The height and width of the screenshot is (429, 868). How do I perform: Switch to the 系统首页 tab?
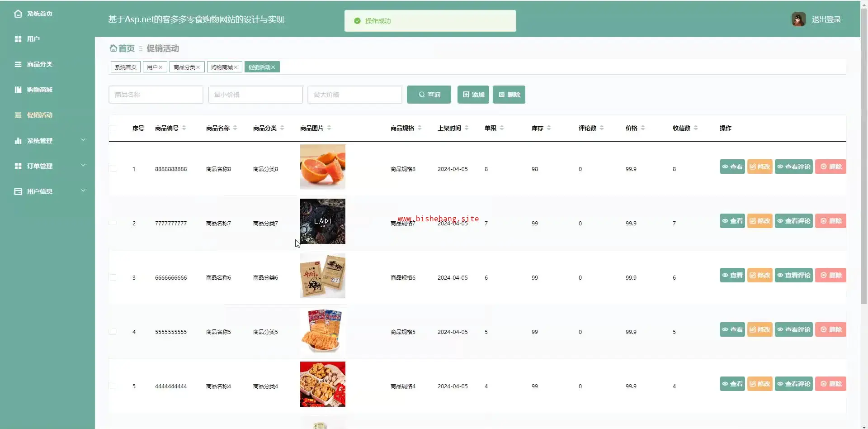[126, 67]
